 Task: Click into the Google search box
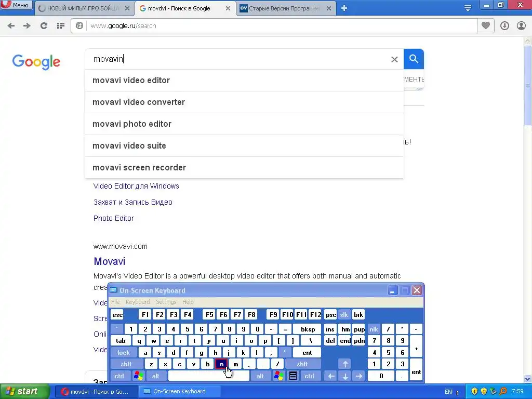click(x=237, y=59)
